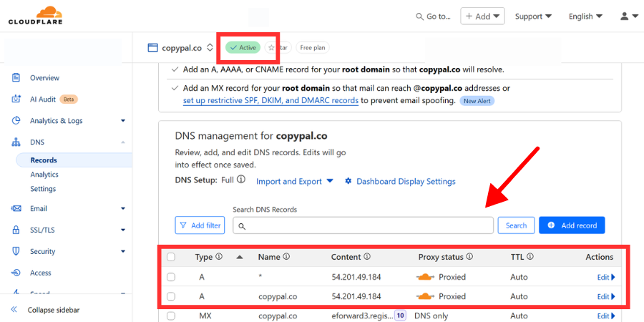The image size is (644, 322).
Task: Click the DNS Setup info icon
Action: click(x=241, y=180)
